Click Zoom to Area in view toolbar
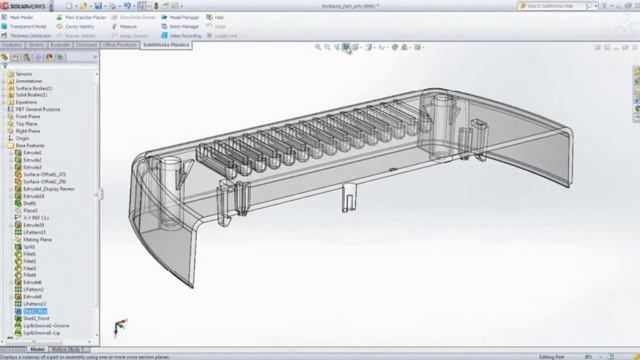The height and width of the screenshot is (360, 640). pyautogui.click(x=327, y=47)
